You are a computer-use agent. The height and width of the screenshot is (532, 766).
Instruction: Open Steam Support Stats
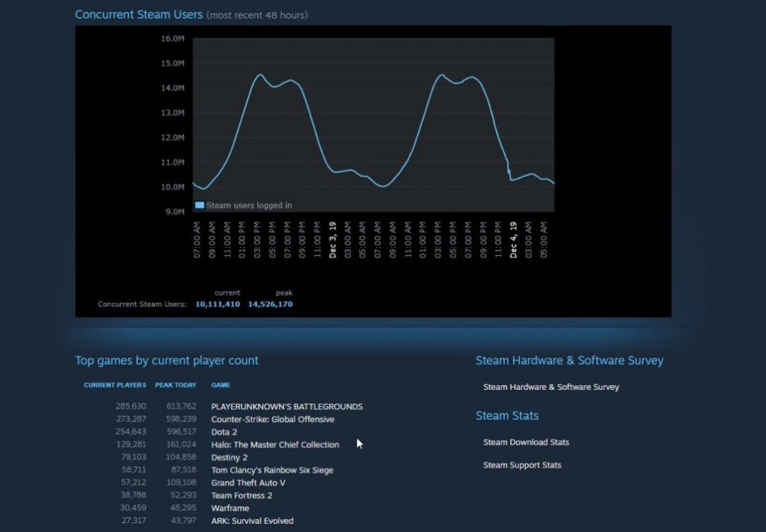[x=522, y=465]
